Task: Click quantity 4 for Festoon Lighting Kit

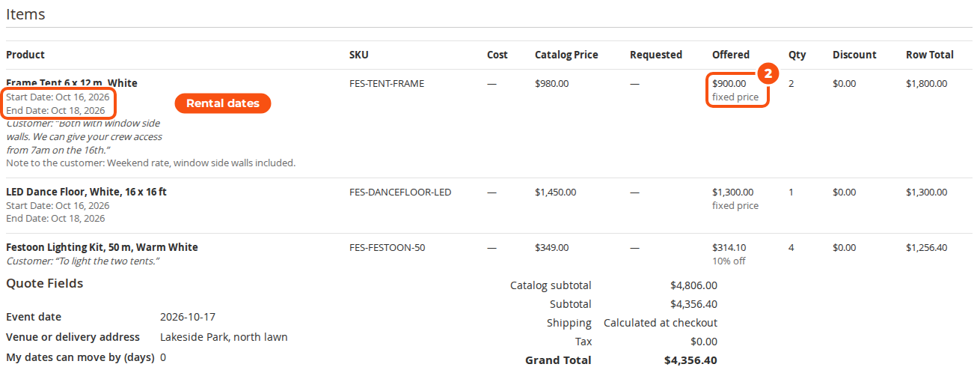Action: tap(791, 247)
